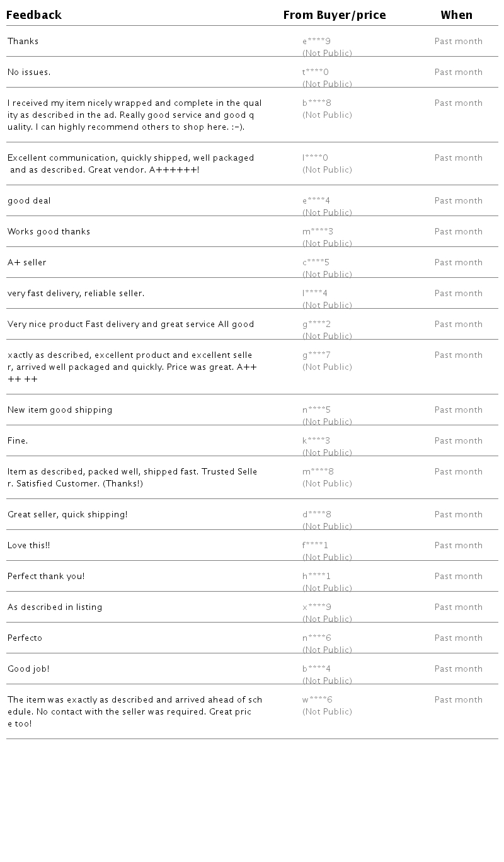Click buyer l****0 username

pyautogui.click(x=315, y=158)
